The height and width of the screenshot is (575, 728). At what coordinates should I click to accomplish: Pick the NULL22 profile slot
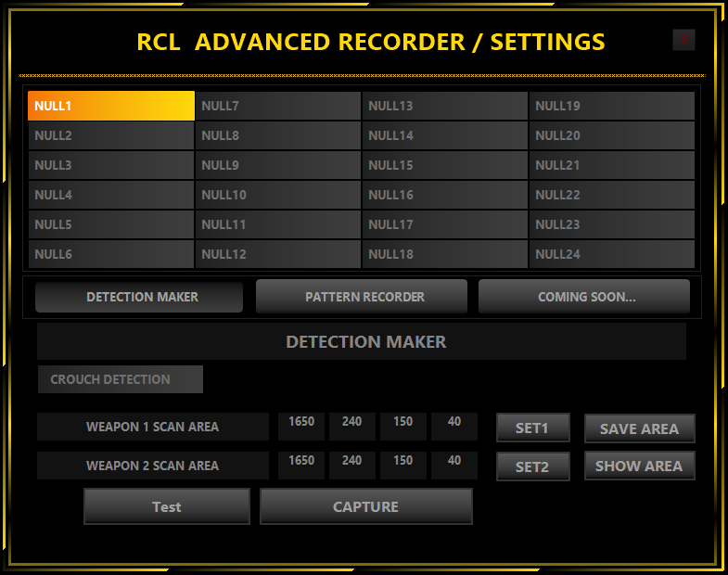[x=612, y=195]
